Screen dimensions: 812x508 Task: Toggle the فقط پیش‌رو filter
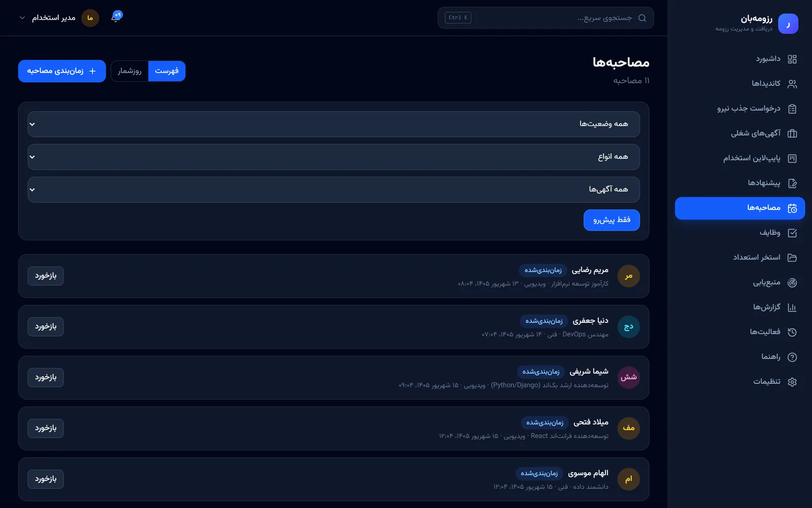[612, 220]
